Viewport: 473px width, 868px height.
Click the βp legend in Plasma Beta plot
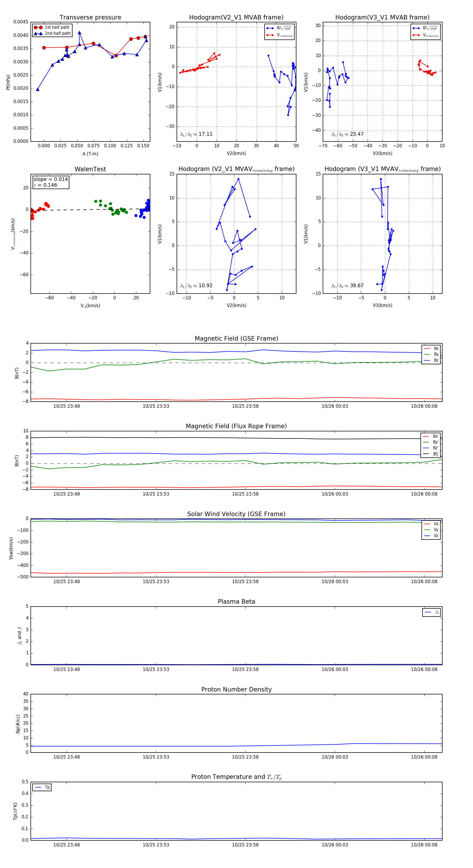point(431,612)
